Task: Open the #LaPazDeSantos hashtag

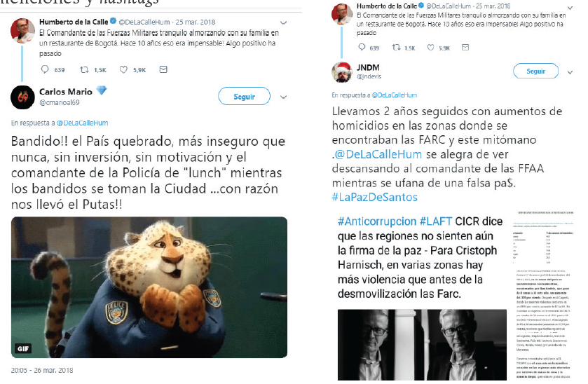Action: 375,197
